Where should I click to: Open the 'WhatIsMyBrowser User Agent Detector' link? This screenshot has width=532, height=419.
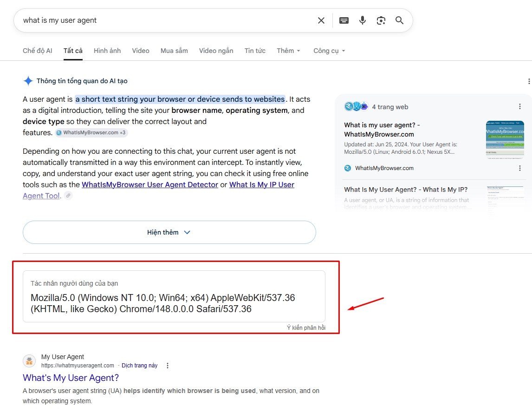(x=150, y=185)
